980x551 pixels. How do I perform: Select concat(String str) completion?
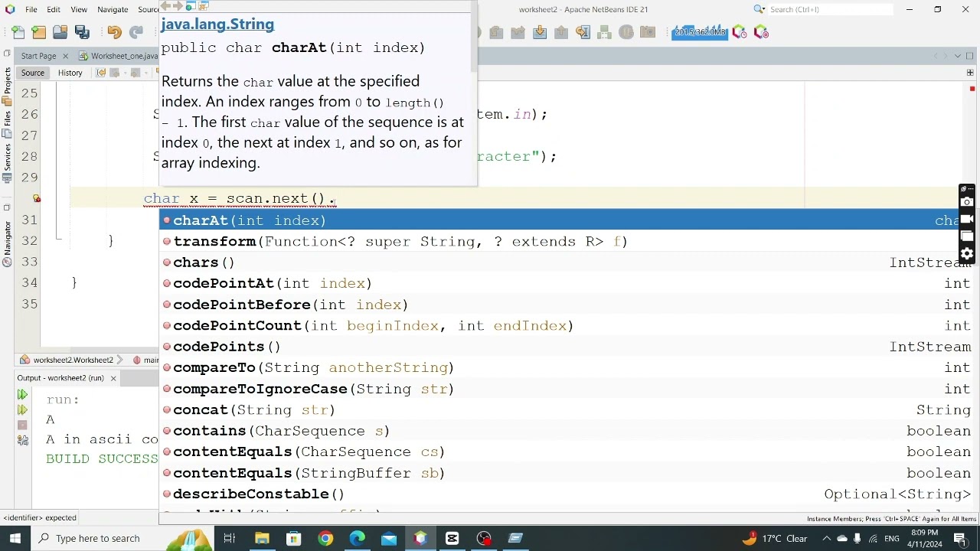point(567,409)
